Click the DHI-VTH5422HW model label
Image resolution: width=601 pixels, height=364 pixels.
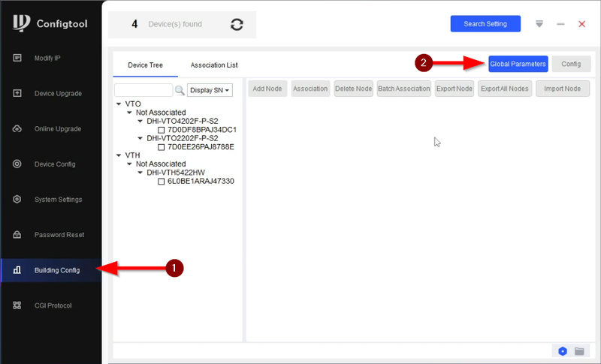(176, 173)
